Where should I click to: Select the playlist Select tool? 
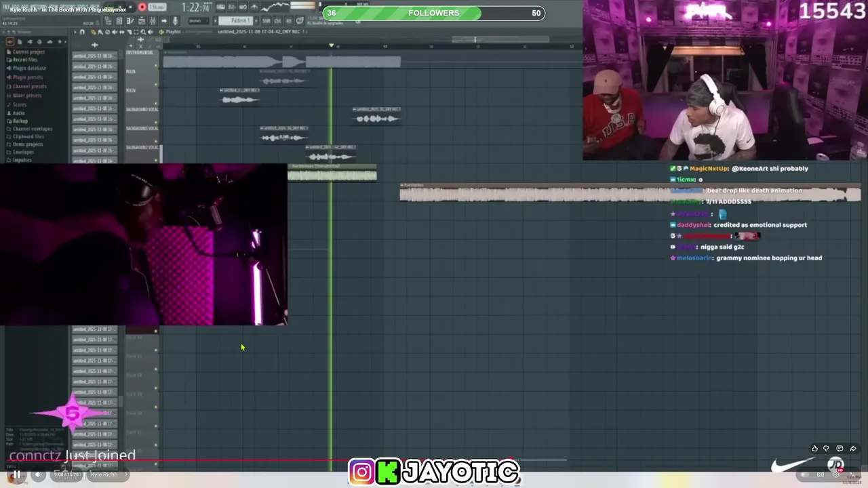point(136,32)
